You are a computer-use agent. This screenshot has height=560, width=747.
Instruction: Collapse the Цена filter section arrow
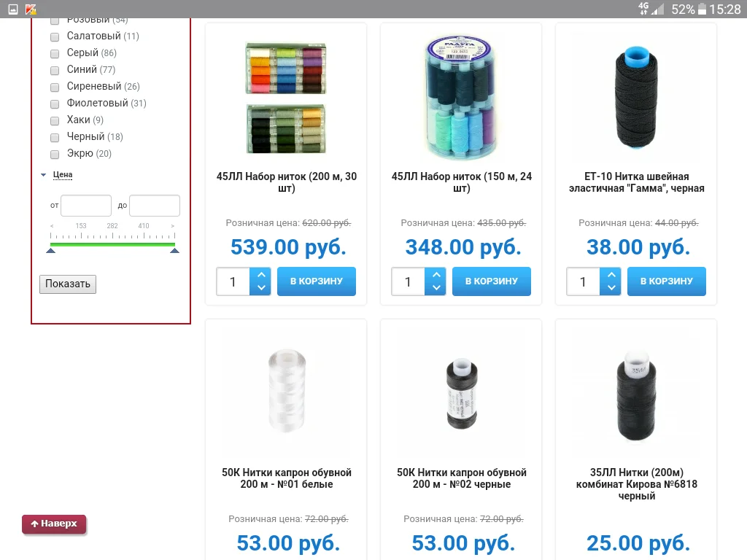tap(43, 175)
